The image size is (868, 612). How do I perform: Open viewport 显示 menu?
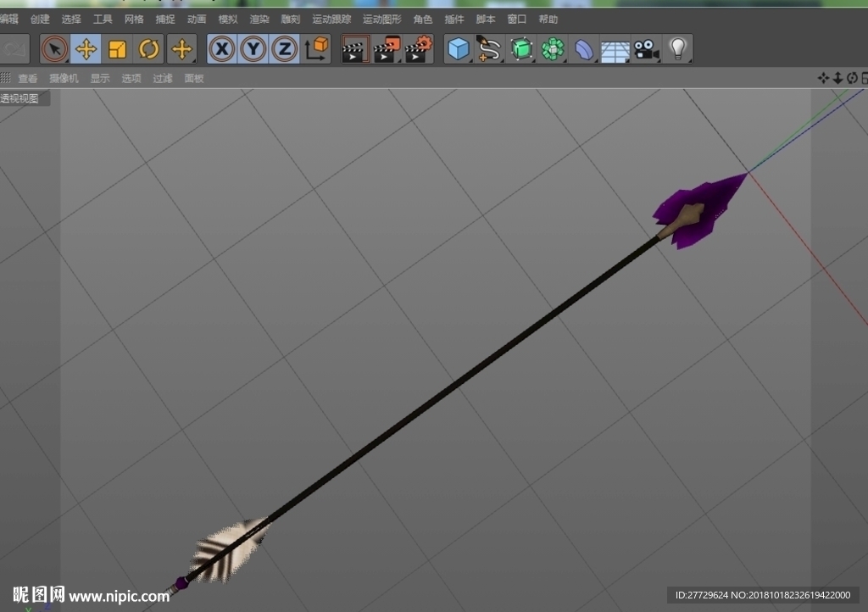tap(100, 79)
